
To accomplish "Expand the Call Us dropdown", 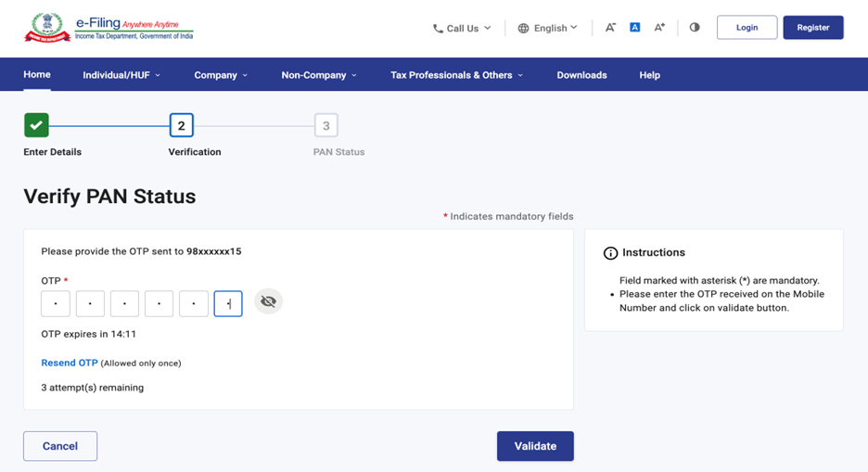I will 462,29.
